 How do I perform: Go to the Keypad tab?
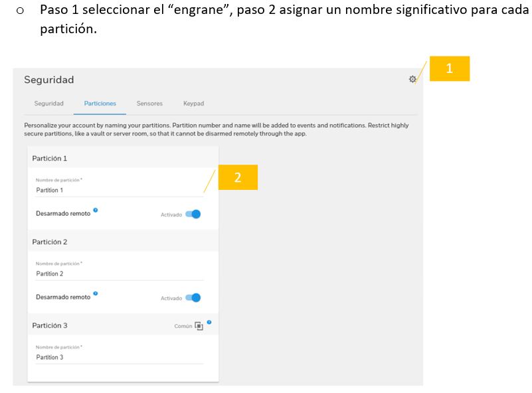(194, 104)
